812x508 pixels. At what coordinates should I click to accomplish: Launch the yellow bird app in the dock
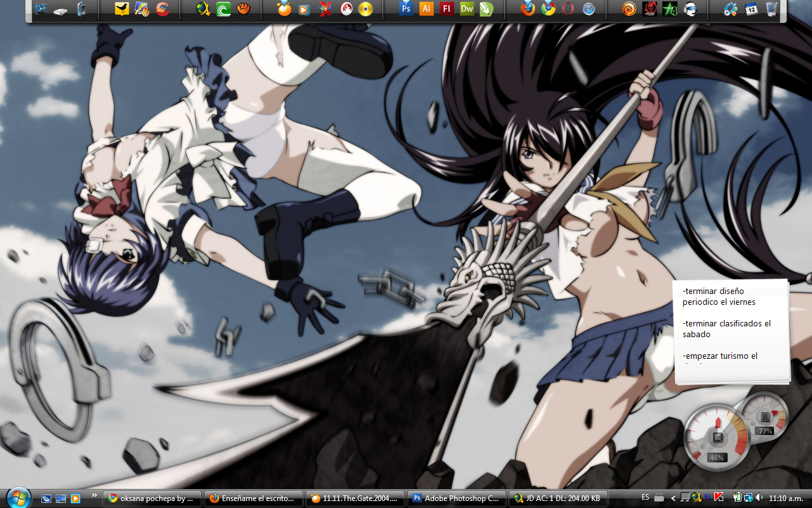(x=122, y=9)
